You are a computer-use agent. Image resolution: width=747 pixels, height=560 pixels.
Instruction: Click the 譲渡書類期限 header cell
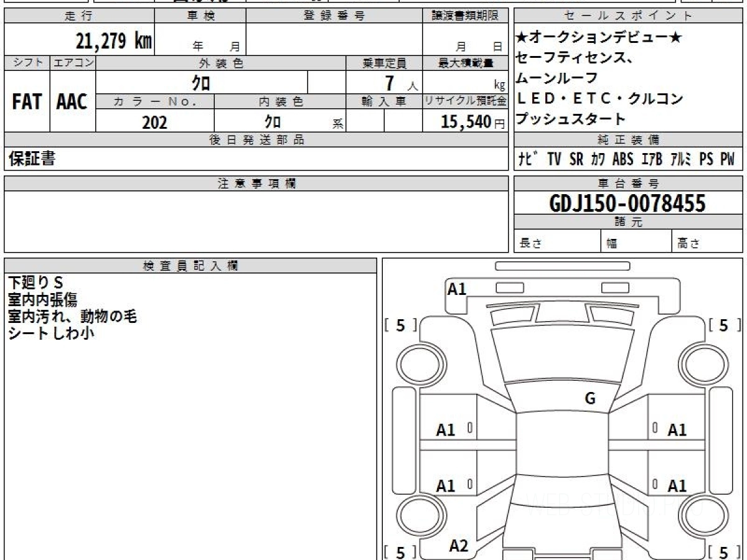click(466, 16)
